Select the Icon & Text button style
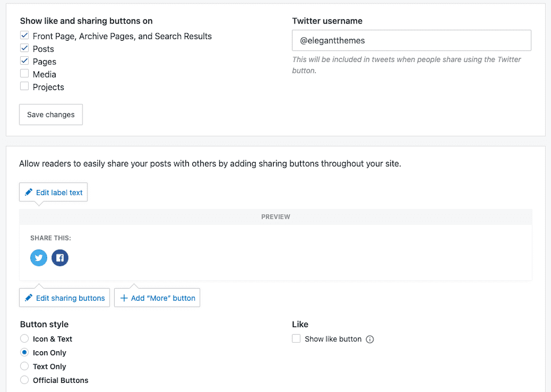The width and height of the screenshot is (551, 392). click(24, 339)
